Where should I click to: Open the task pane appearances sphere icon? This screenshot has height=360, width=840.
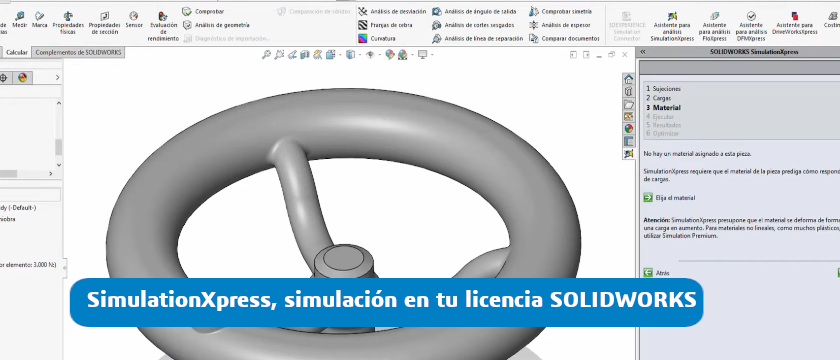628,129
